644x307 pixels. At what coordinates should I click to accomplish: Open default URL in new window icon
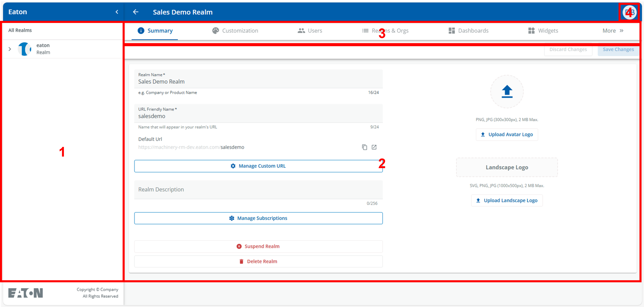click(x=374, y=147)
